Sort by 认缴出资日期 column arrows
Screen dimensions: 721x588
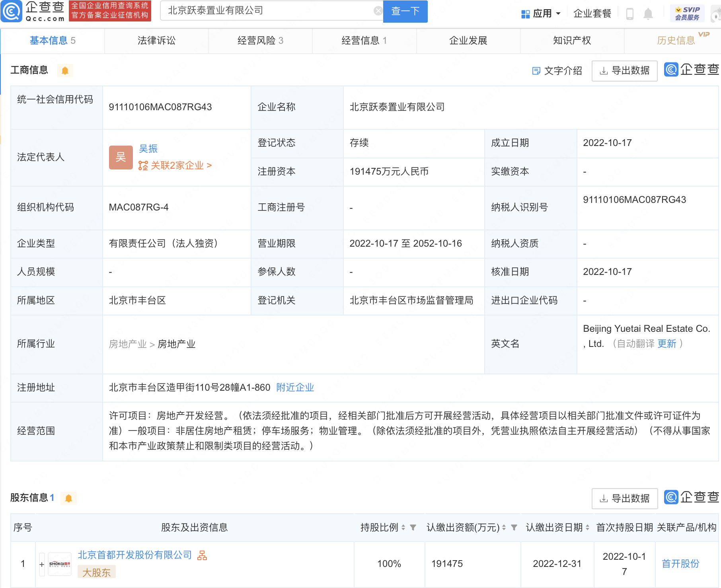coord(587,528)
